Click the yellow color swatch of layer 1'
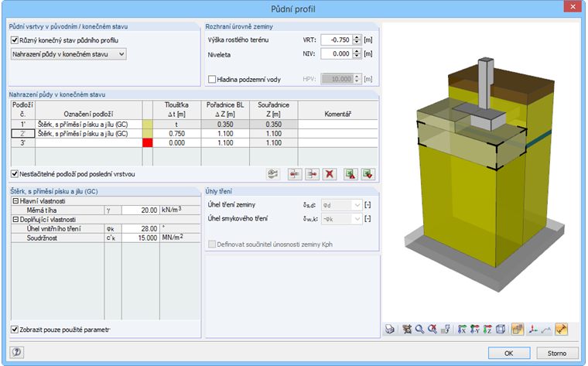 [x=147, y=124]
